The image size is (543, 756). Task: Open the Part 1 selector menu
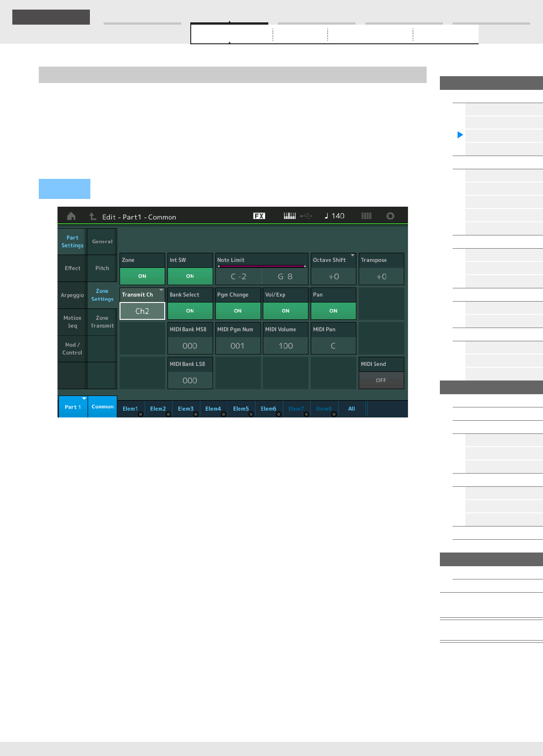pyautogui.click(x=73, y=407)
